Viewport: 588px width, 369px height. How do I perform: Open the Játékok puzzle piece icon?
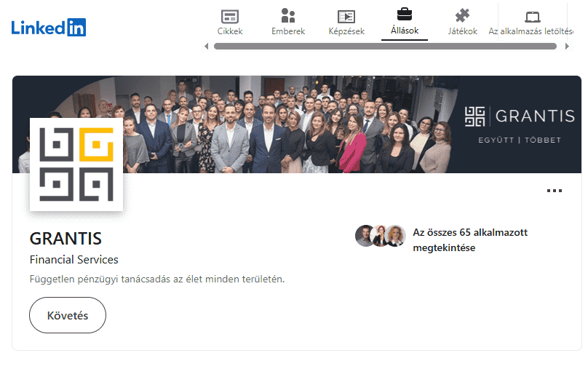(x=462, y=16)
